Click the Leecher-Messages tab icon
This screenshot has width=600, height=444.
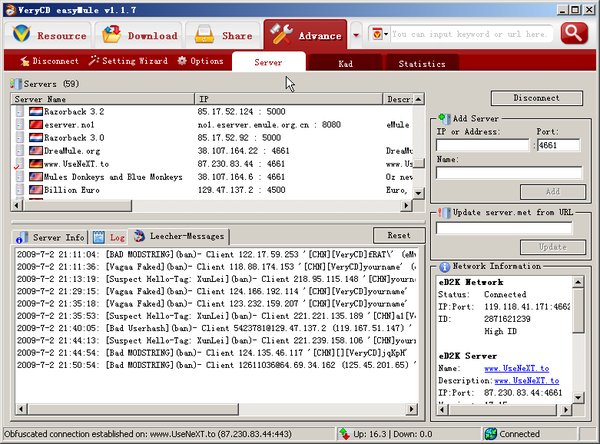coord(139,236)
